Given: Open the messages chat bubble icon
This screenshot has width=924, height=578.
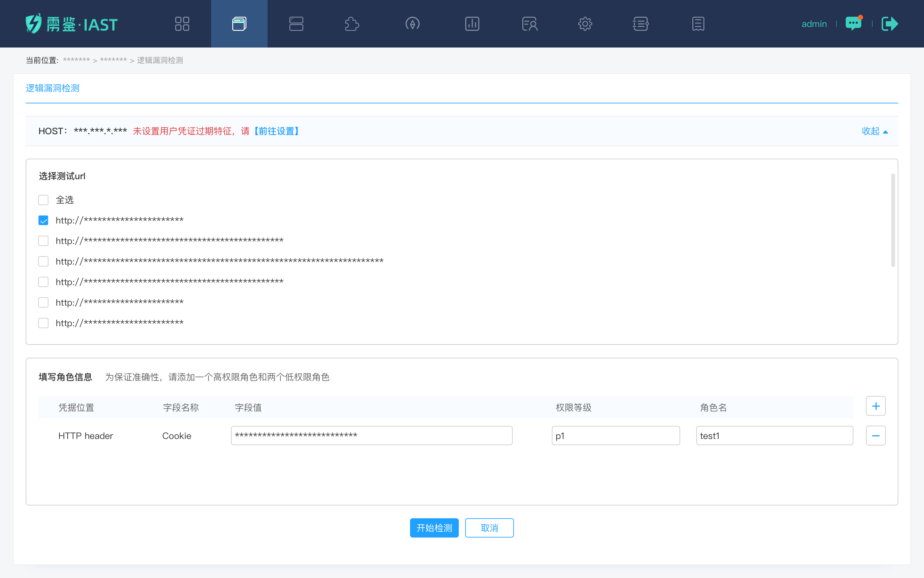Looking at the screenshot, I should tap(854, 23).
